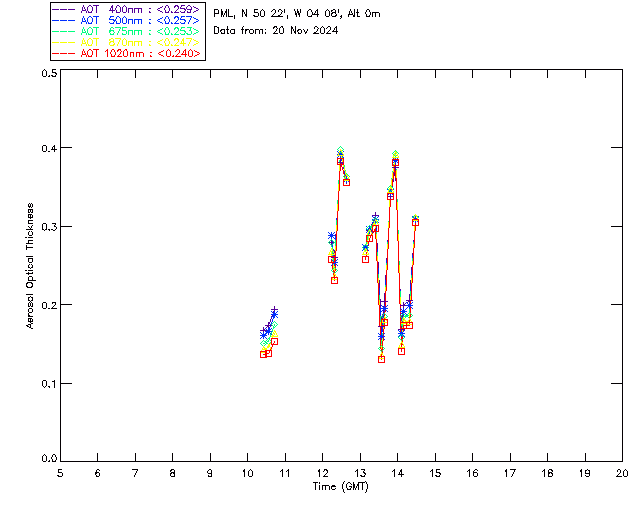Click the AOT 870nm legend entry
Viewport: 640px width, 512px height.
(126, 42)
